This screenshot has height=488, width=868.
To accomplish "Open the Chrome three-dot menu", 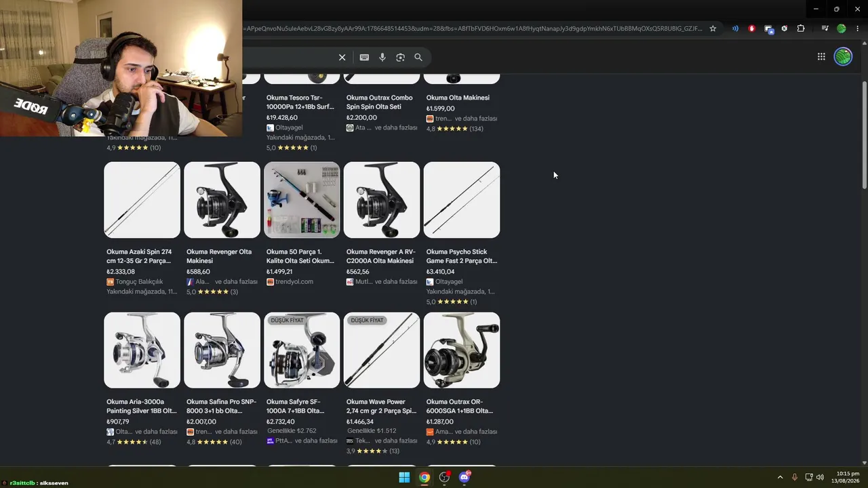I will tap(857, 28).
